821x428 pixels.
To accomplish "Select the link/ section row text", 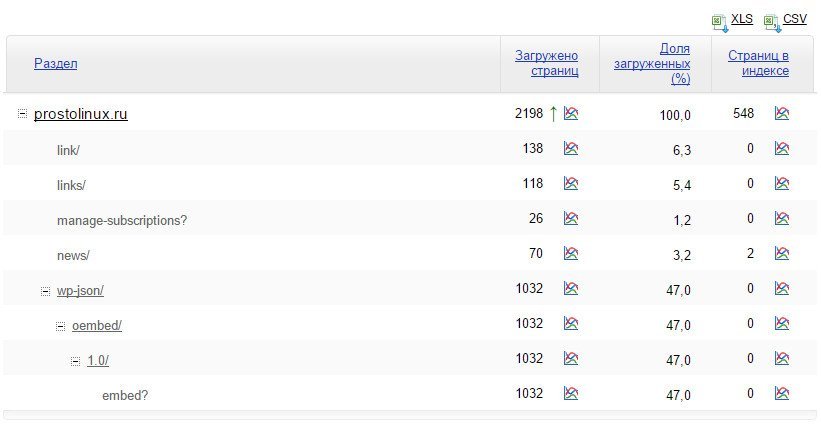I will tap(68, 151).
